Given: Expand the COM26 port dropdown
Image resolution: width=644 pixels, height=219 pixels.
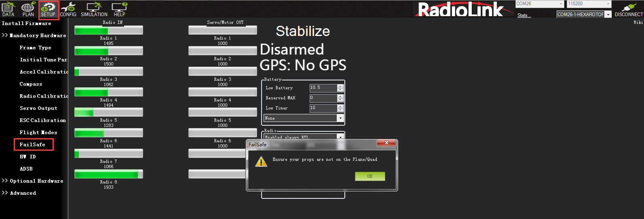Looking at the screenshot, I should click(561, 4).
